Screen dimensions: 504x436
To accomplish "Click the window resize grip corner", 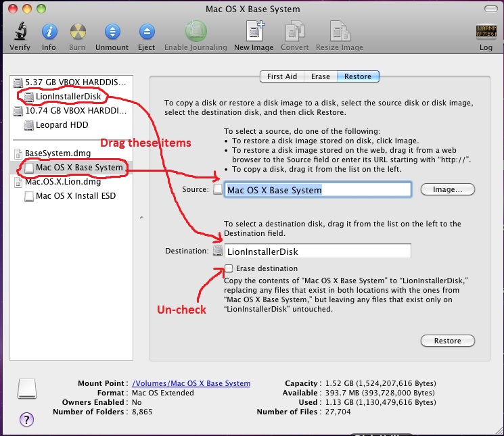I will (x=499, y=431).
